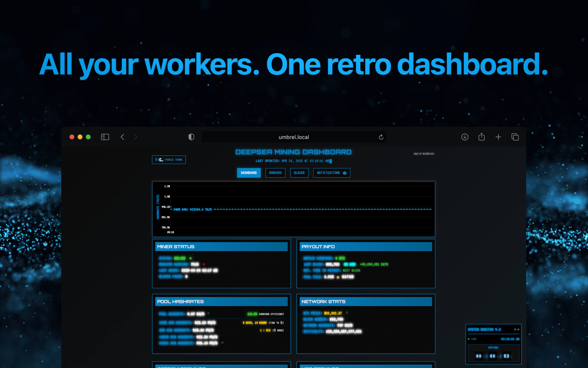Viewport: 588px width, 368px height.
Task: Expand the red double-chevron beside Workers Hashing
Action: point(204,264)
